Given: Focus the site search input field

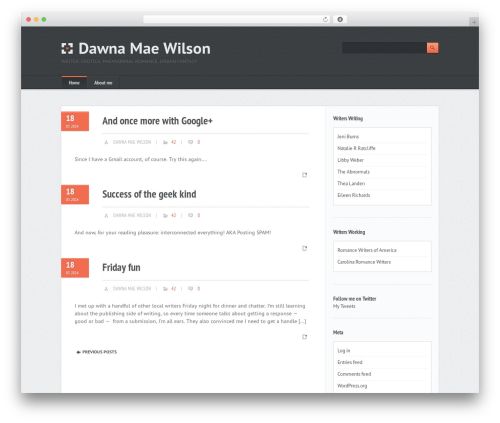Looking at the screenshot, I should click(x=384, y=48).
